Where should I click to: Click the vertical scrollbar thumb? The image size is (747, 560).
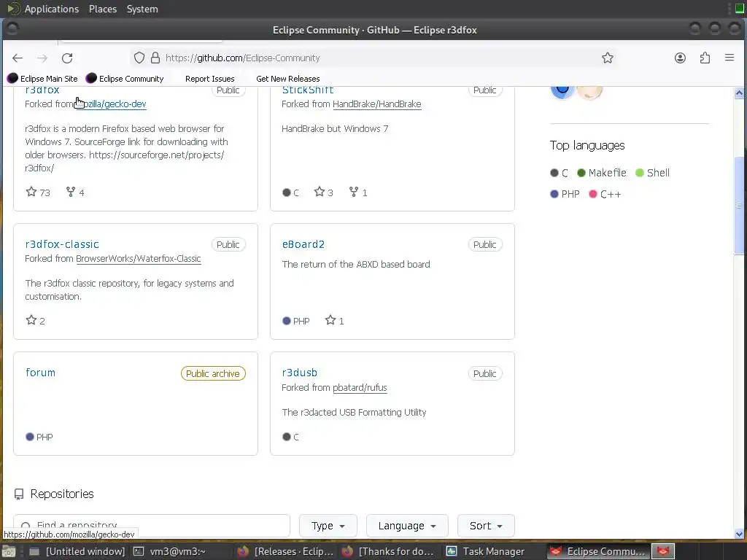(739, 206)
